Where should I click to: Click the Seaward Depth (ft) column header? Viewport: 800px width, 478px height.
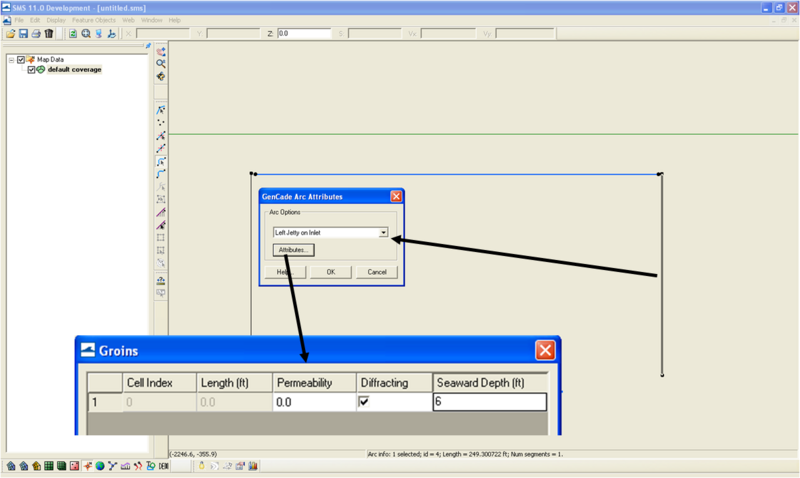(x=490, y=383)
